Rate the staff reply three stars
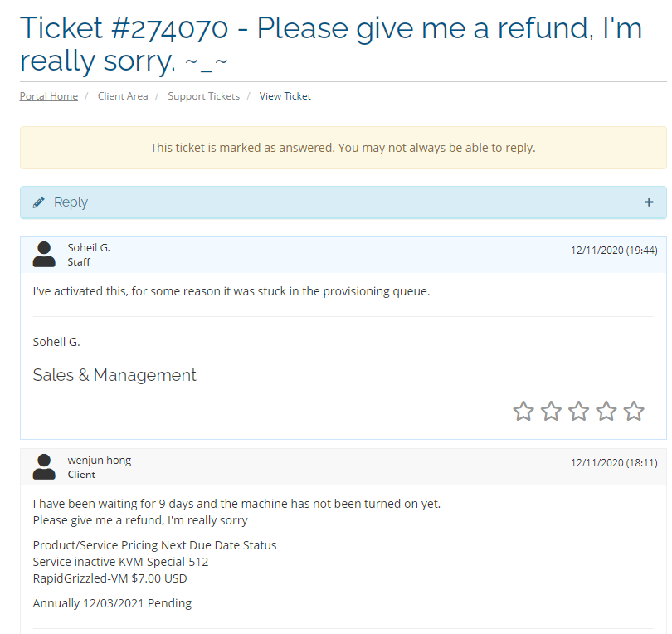This screenshot has height=634, width=672. point(578,411)
